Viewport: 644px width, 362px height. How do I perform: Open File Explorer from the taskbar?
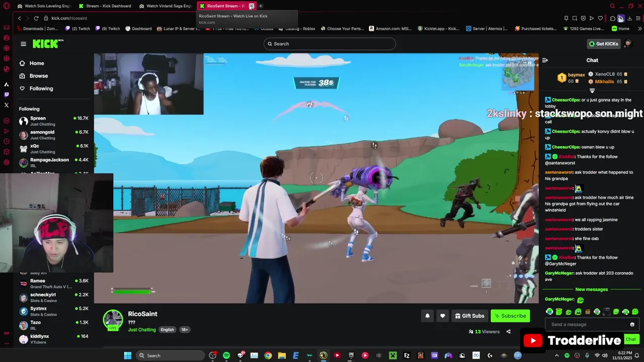pos(282,355)
